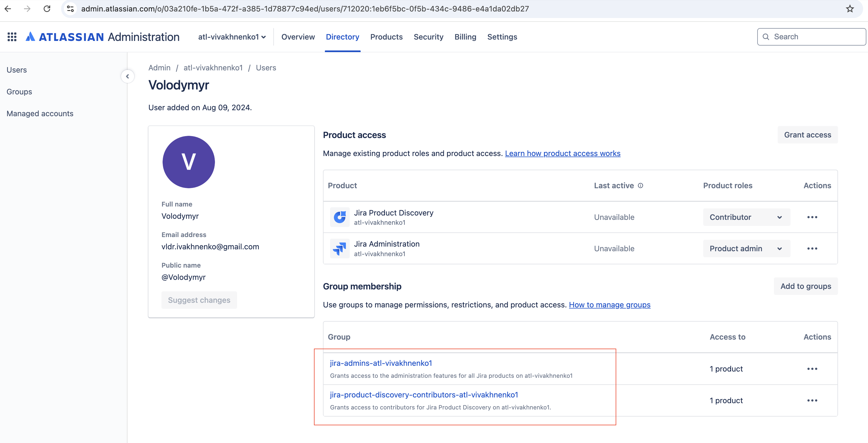This screenshot has height=443, width=868.
Task: Go to the Products tab
Action: (386, 37)
